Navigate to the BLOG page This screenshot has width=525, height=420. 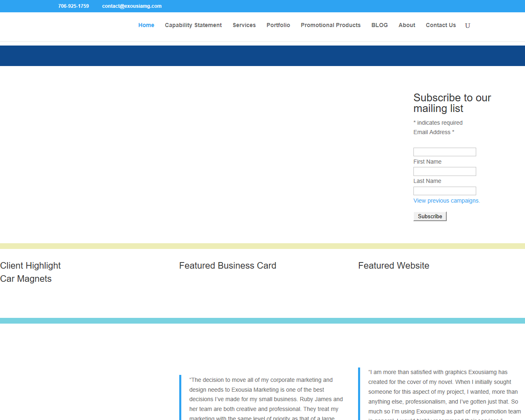[379, 25]
